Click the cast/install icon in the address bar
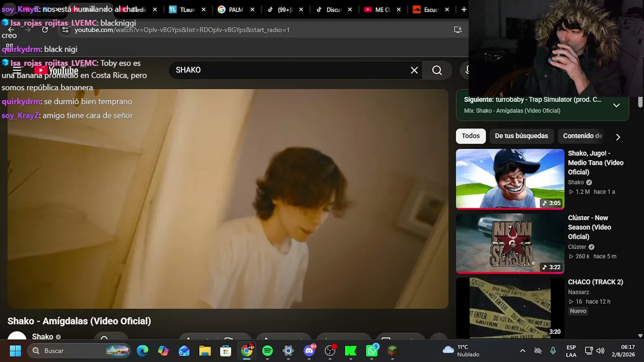Image resolution: width=644 pixels, height=362 pixels. click(457, 30)
